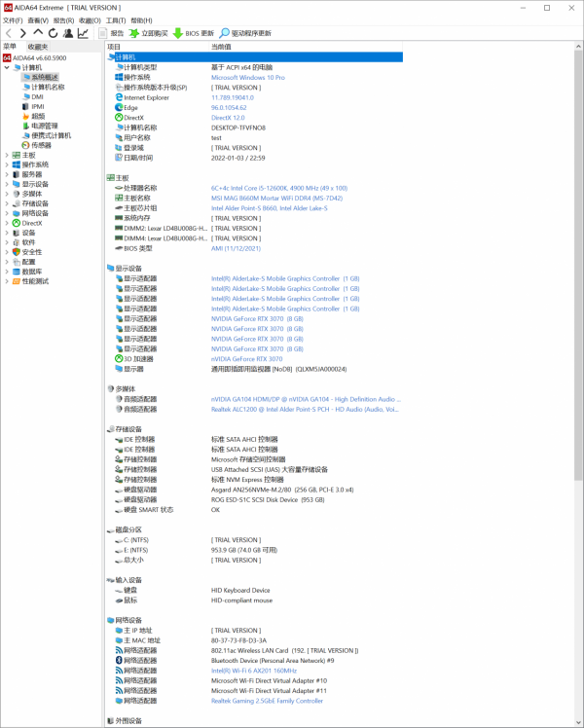Viewport: 584px width, 728px height.
Task: Click the scrollbar down arrow
Action: coord(578,722)
